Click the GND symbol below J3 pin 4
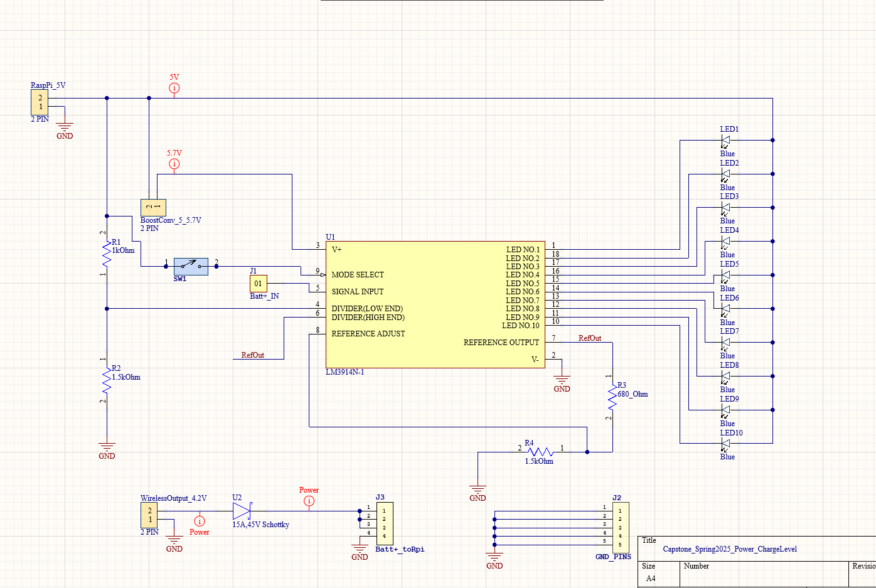Image resolution: width=876 pixels, height=588 pixels. point(360,552)
